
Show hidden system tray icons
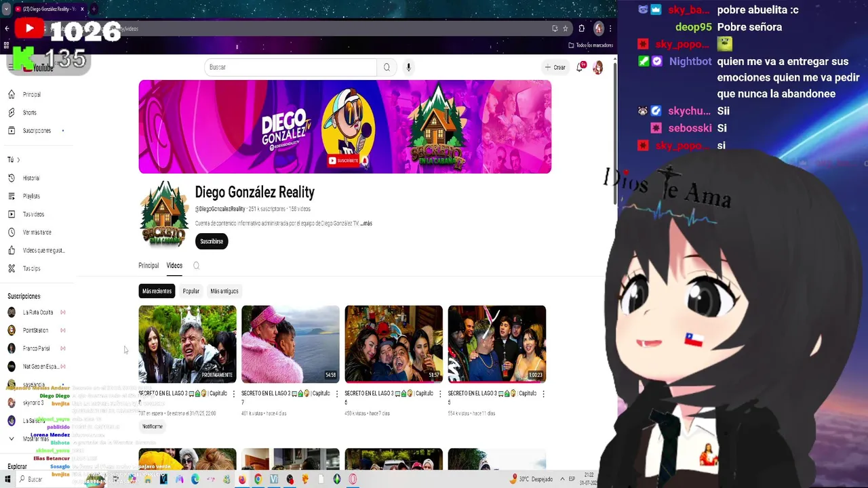pyautogui.click(x=562, y=479)
